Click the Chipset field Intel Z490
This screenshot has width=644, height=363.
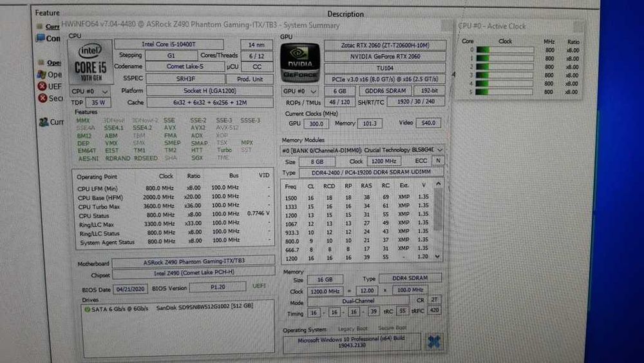[x=194, y=273]
